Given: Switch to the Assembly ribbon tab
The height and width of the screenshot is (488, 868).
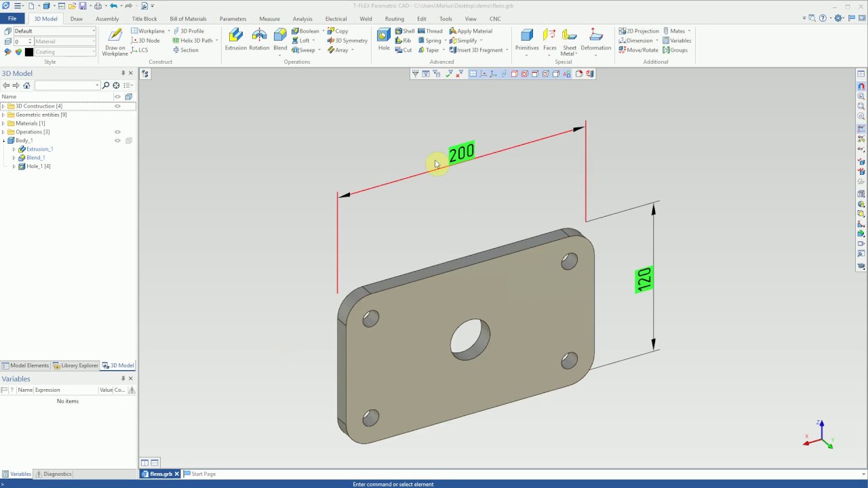Looking at the screenshot, I should tap(107, 19).
